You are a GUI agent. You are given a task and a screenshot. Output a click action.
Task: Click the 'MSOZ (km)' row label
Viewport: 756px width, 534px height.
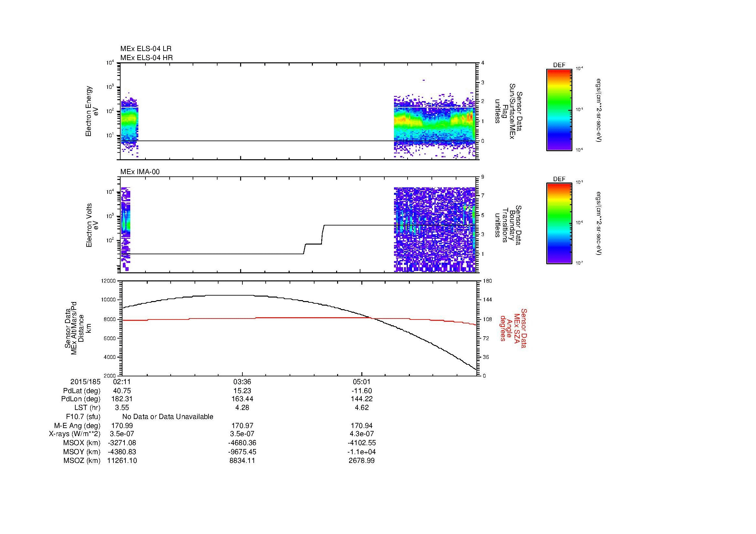point(82,461)
